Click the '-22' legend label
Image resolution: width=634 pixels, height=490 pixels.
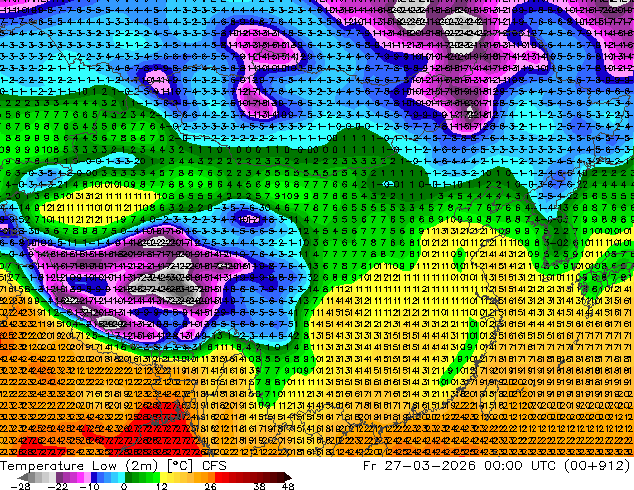(x=57, y=486)
